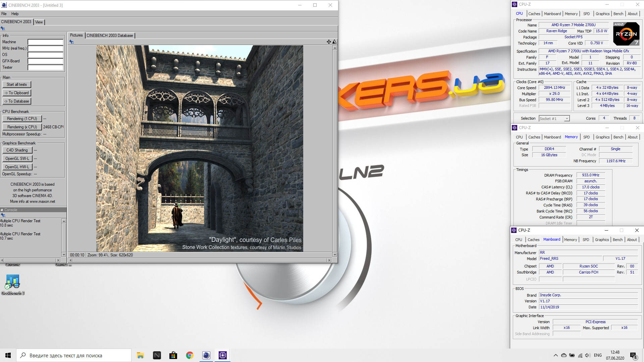Click the CINEBENCH title bar app icon
The height and width of the screenshot is (362, 644).
point(4,5)
